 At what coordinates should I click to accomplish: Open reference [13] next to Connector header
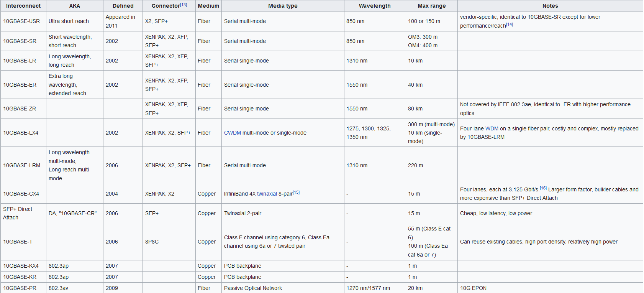(184, 5)
